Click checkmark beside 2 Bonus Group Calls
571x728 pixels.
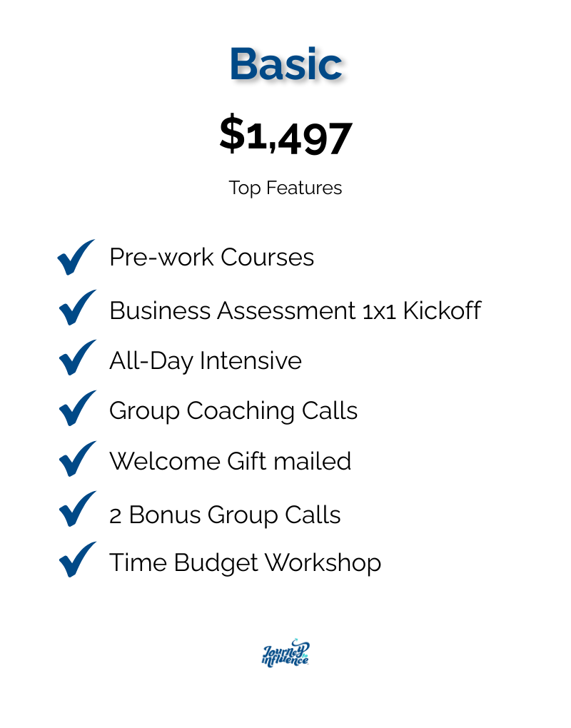[78, 509]
